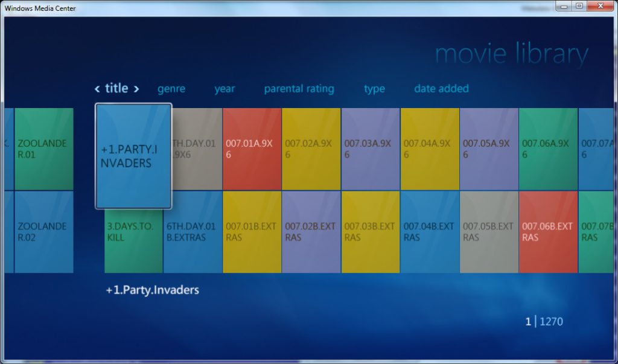
Task: Select the title sort tab
Action: (x=116, y=88)
